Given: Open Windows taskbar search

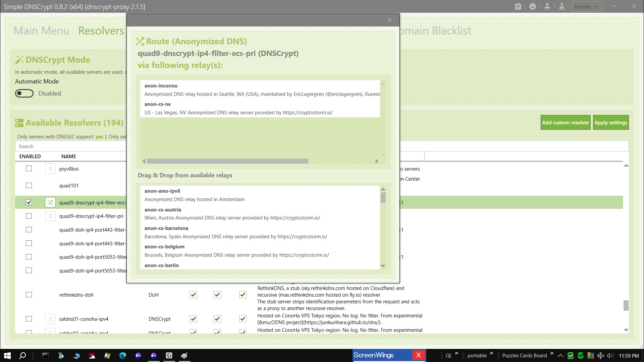Looking at the screenshot, I should pyautogui.click(x=22, y=356).
